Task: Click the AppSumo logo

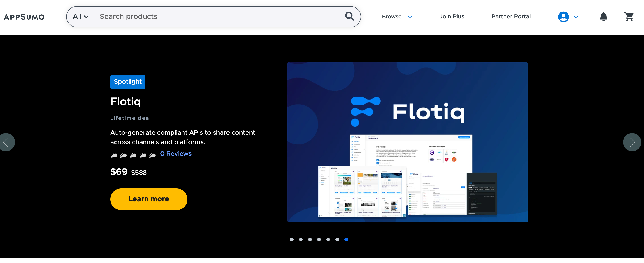Action: [x=24, y=17]
